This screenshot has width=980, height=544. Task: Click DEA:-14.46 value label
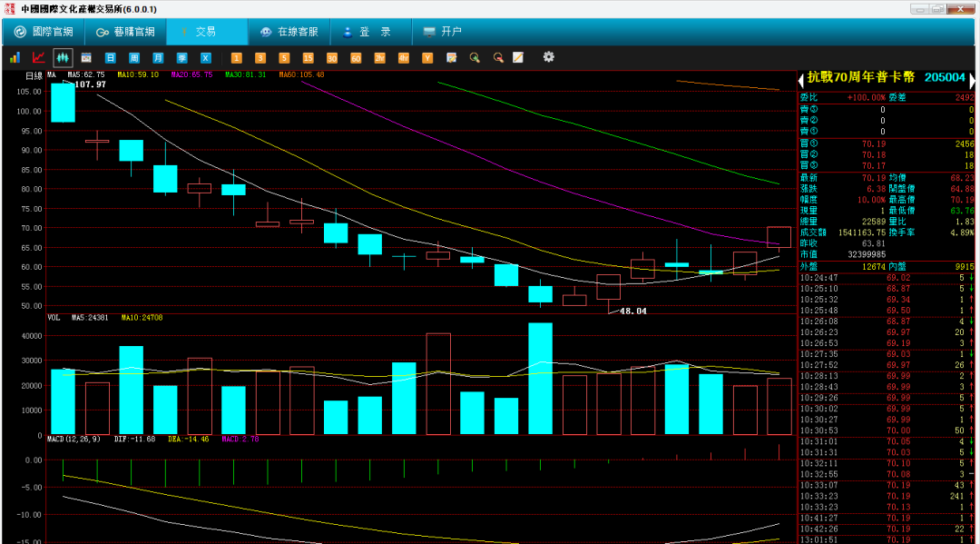pyautogui.click(x=189, y=439)
